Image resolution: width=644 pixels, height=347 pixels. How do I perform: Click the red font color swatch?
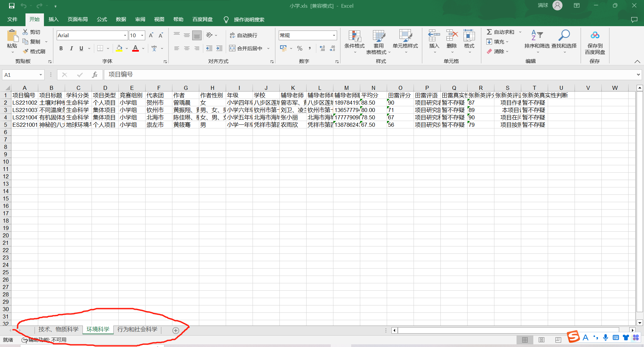pos(136,48)
